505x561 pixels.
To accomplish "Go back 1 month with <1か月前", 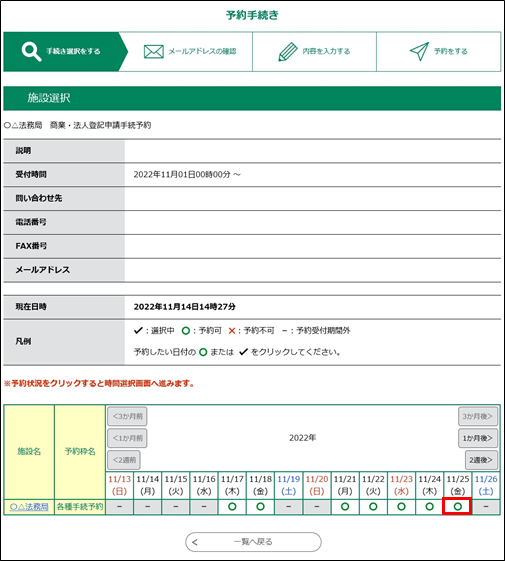I will pyautogui.click(x=127, y=438).
